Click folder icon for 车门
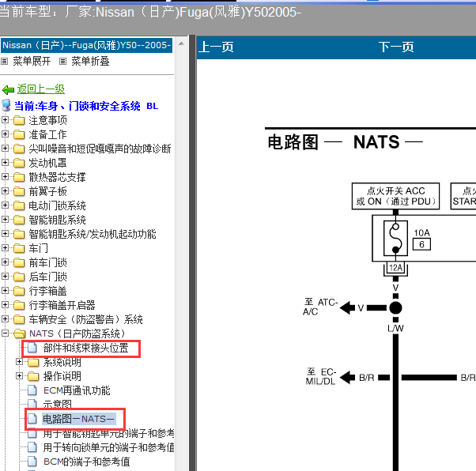The width and height of the screenshot is (476, 471). (x=19, y=248)
